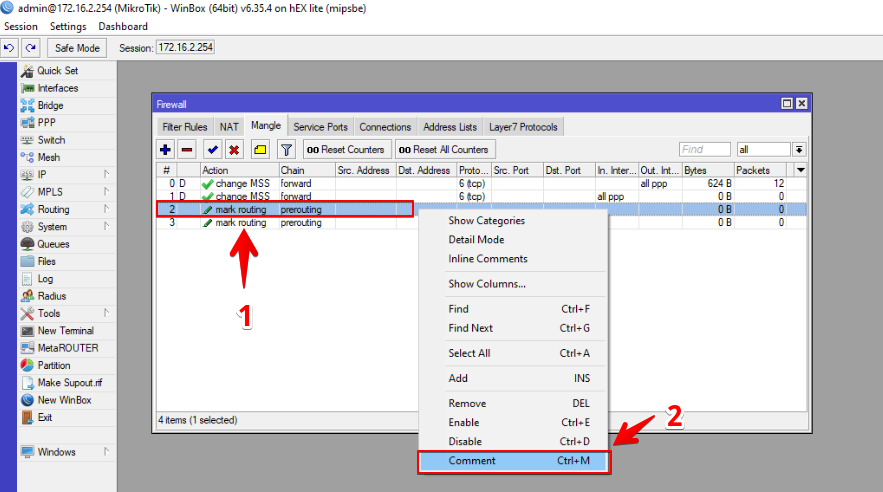Choose Disable in the context menu

514,441
